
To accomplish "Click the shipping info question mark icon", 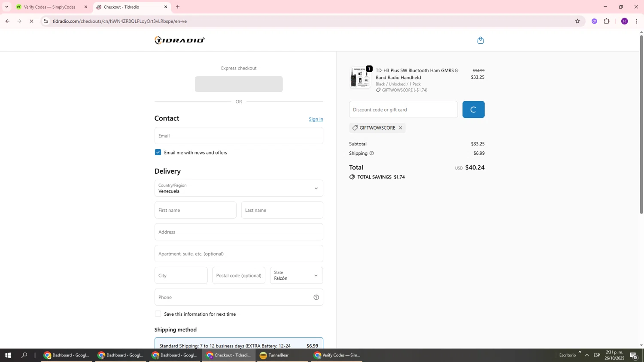I will (x=371, y=153).
